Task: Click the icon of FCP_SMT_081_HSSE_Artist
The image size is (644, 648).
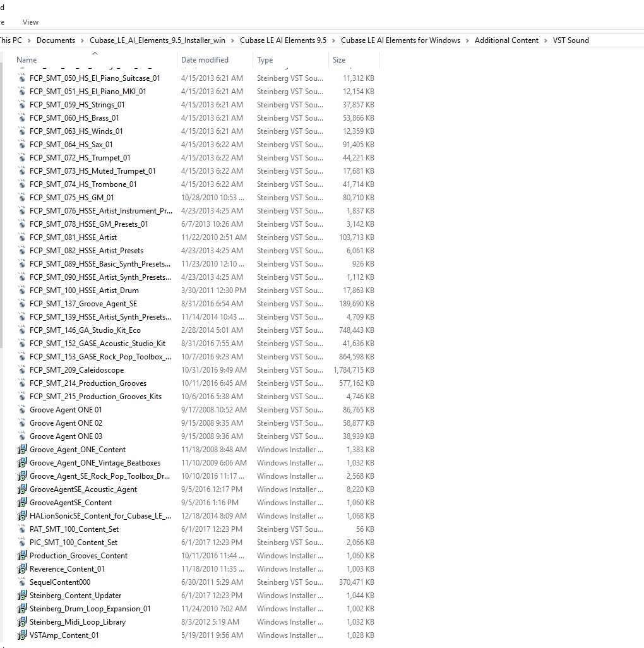Action: (22, 237)
